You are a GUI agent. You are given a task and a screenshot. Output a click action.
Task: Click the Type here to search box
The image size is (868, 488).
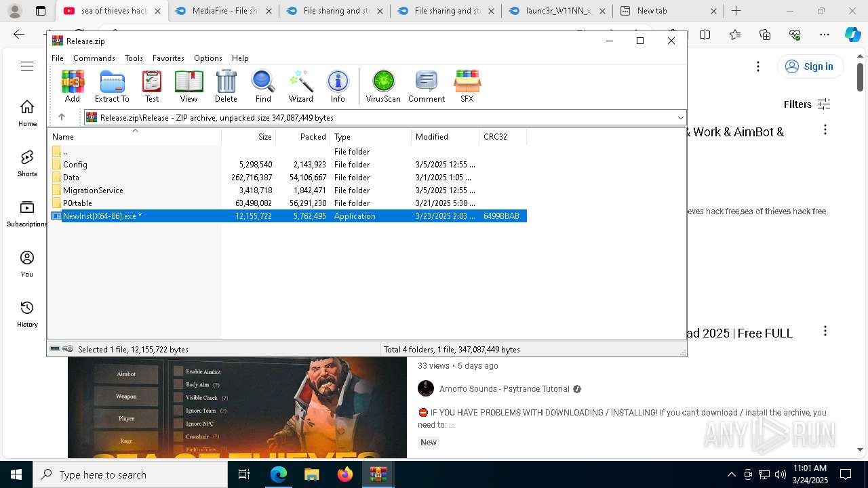click(x=130, y=474)
